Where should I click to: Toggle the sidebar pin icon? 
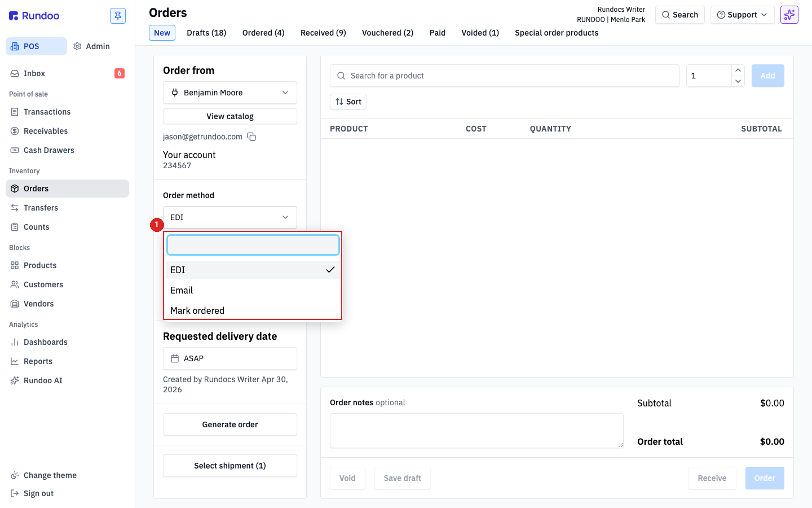coord(118,16)
